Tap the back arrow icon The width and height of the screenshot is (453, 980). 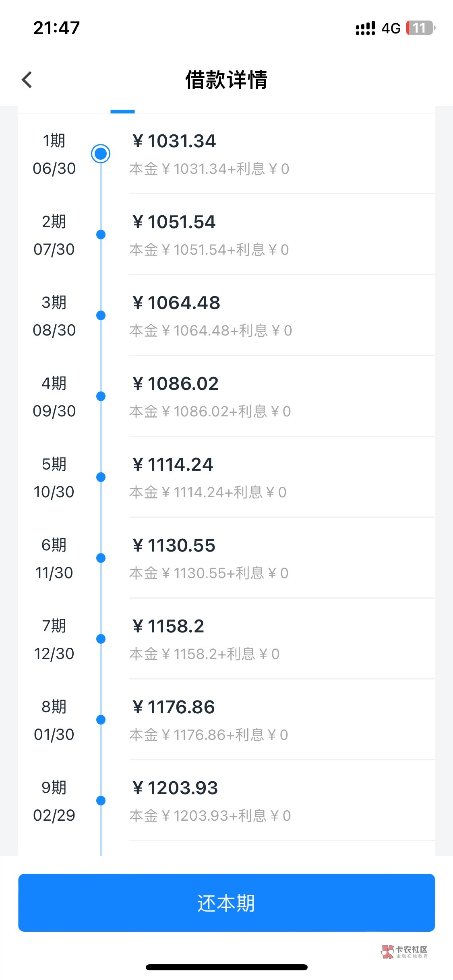point(27,80)
